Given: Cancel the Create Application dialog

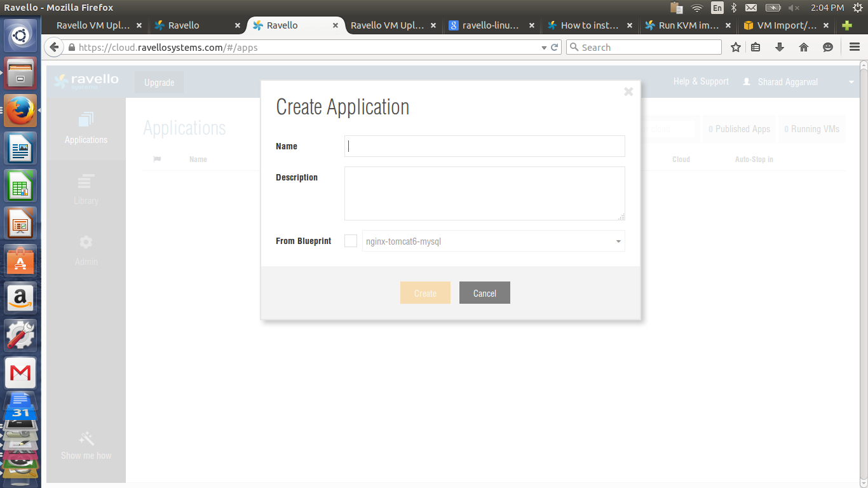Looking at the screenshot, I should click(x=485, y=293).
